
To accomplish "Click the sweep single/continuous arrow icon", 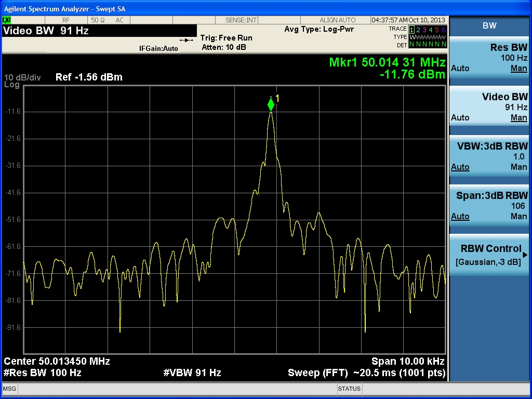I will [x=187, y=40].
